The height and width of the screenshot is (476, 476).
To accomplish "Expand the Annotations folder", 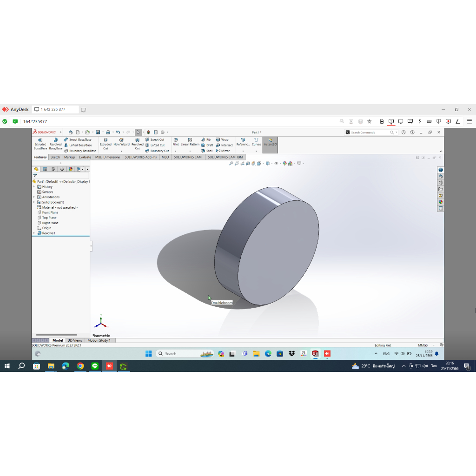I will pyautogui.click(x=33, y=197).
